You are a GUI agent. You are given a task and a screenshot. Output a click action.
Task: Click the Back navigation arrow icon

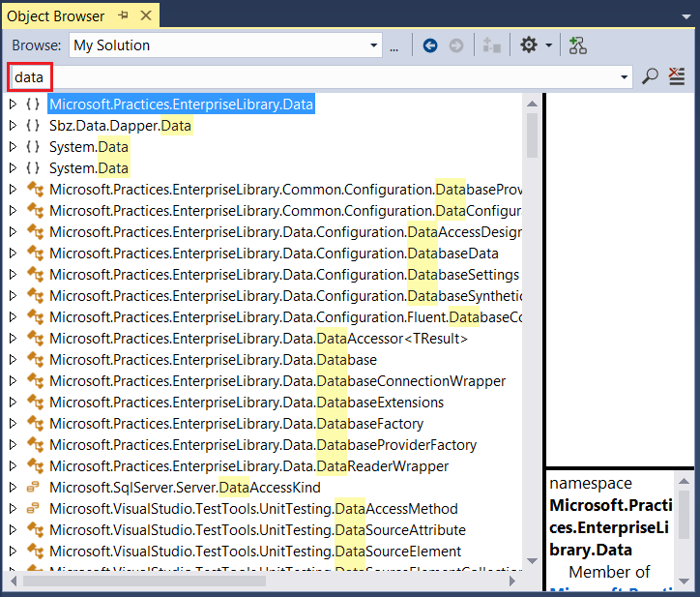tap(430, 45)
